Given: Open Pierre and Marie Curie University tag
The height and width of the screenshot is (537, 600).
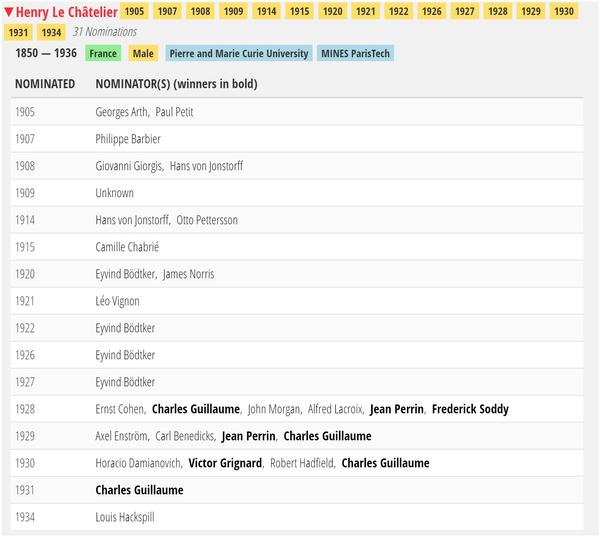Looking at the screenshot, I should point(239,53).
